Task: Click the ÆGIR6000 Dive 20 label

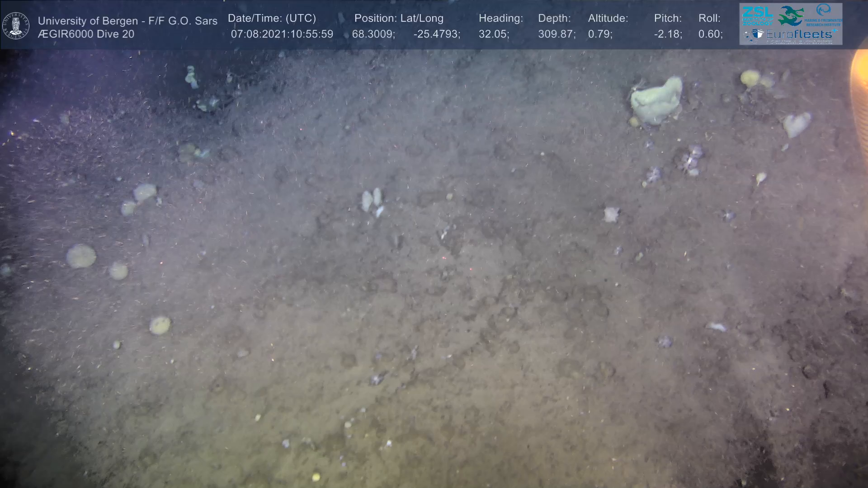Action: [x=86, y=34]
